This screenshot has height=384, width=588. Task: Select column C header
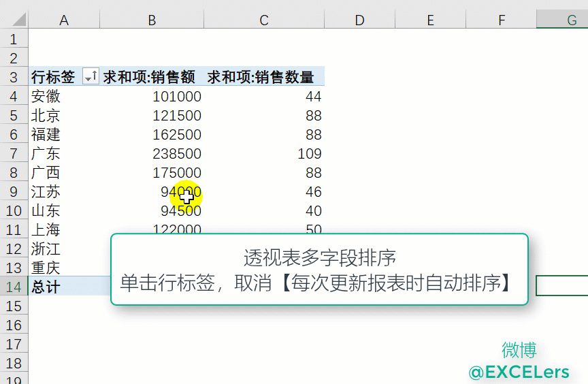pos(264,20)
